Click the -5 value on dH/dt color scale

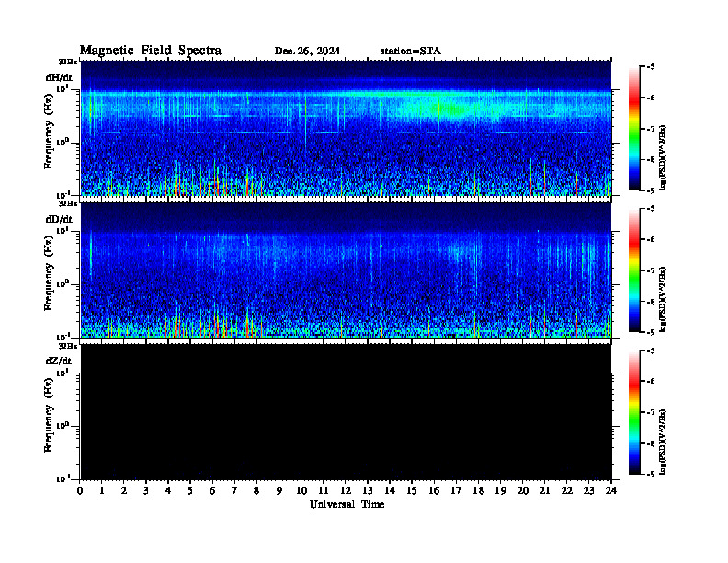(x=650, y=67)
